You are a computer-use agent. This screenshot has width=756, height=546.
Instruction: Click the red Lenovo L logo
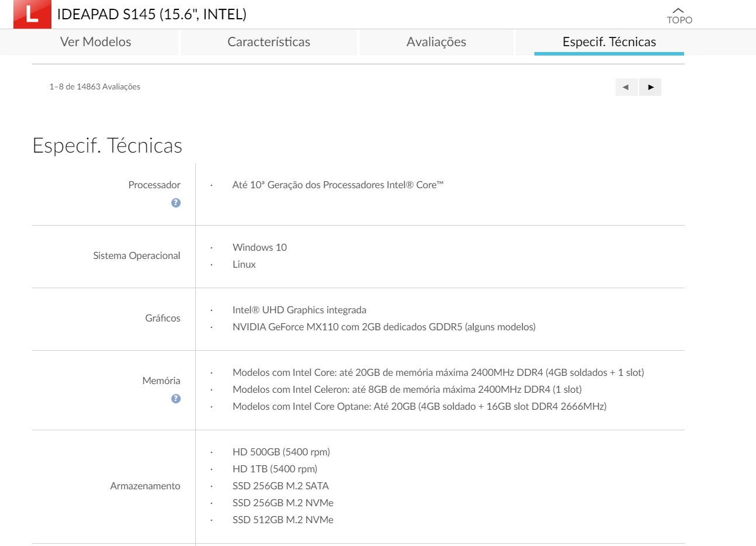pyautogui.click(x=32, y=14)
